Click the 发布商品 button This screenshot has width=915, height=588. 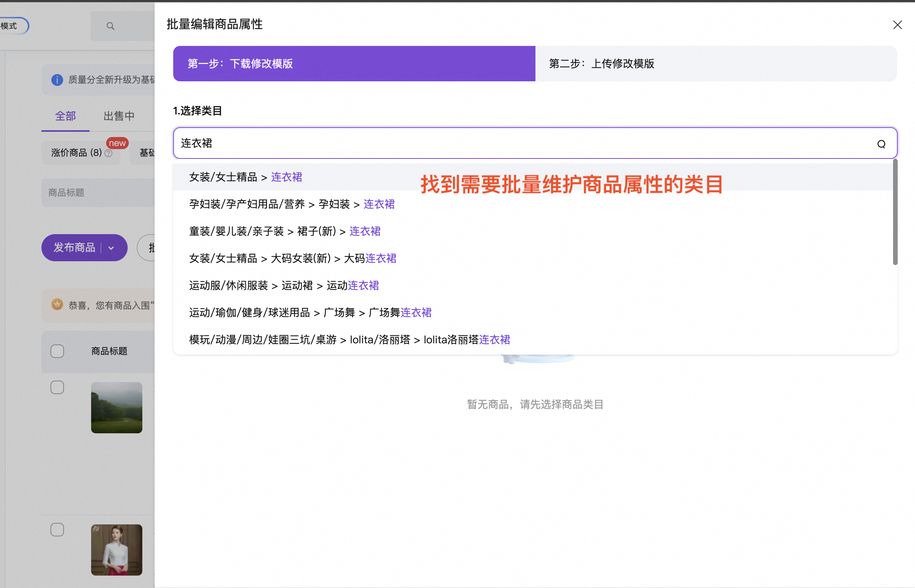click(74, 247)
